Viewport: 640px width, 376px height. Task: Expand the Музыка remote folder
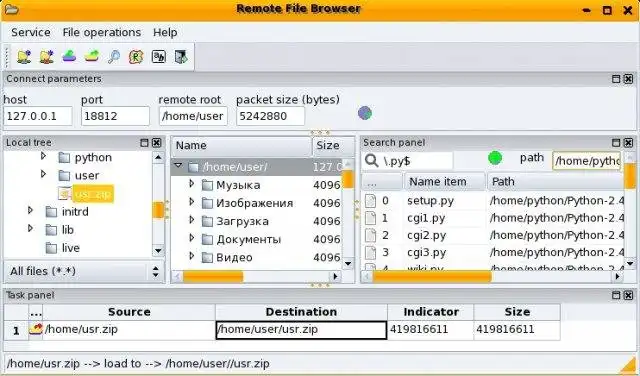(191, 184)
